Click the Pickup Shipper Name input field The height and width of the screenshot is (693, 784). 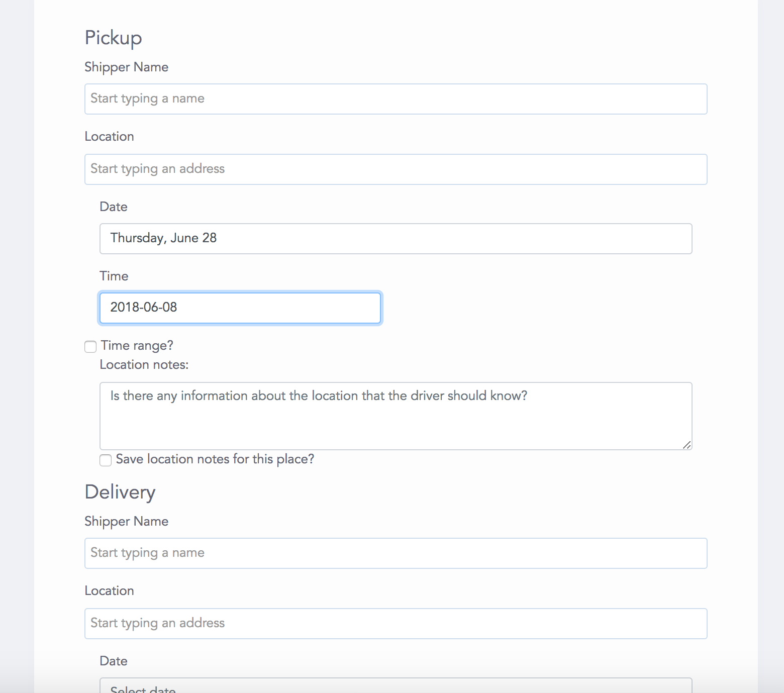click(396, 99)
